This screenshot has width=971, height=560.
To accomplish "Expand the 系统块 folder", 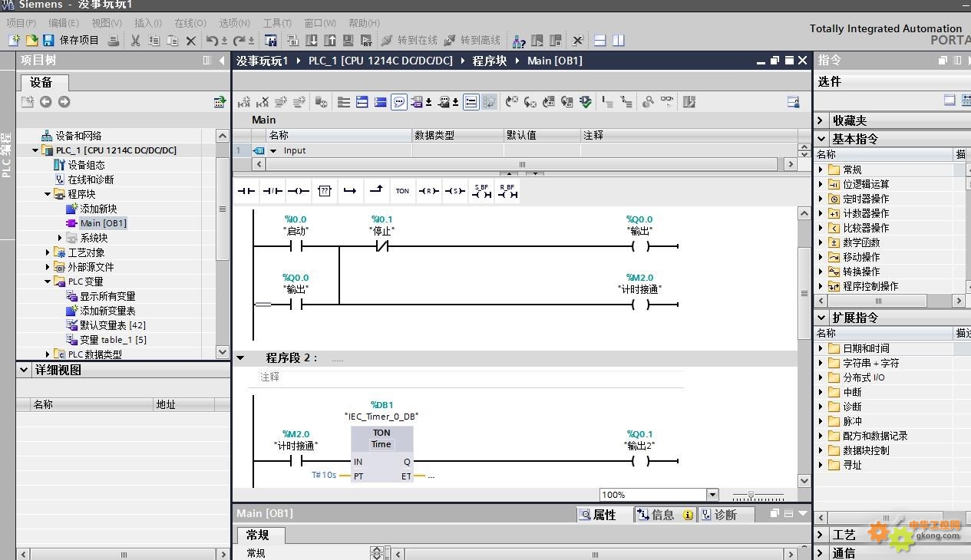I will (x=60, y=238).
